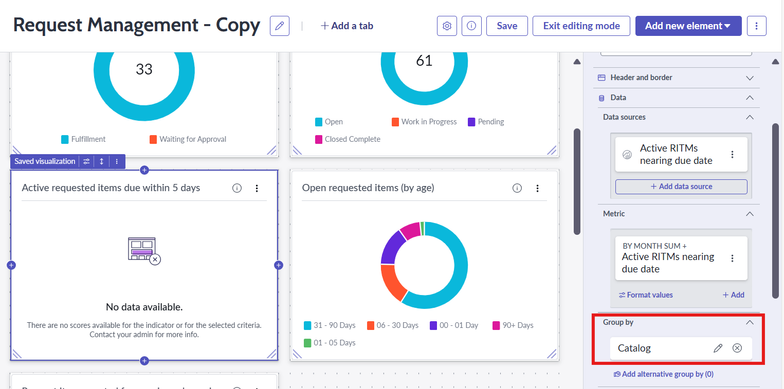Viewport: 784px width, 389px height.
Task: Open options menu on Active requested items widget
Action: click(257, 188)
